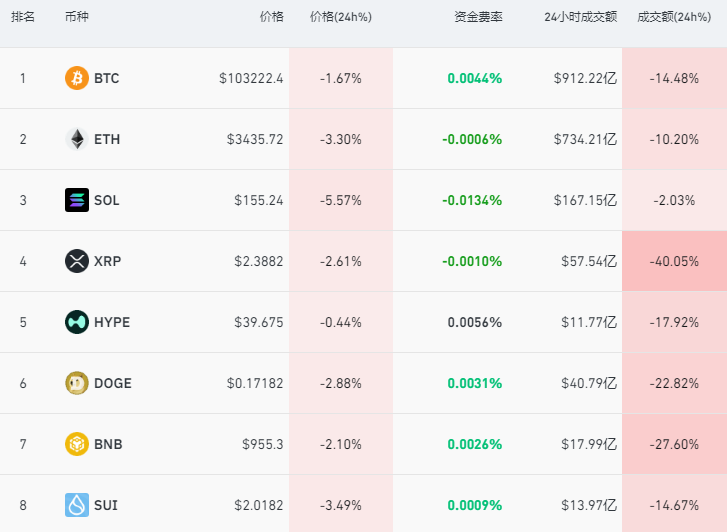Click the Solana logo icon

tap(77, 200)
